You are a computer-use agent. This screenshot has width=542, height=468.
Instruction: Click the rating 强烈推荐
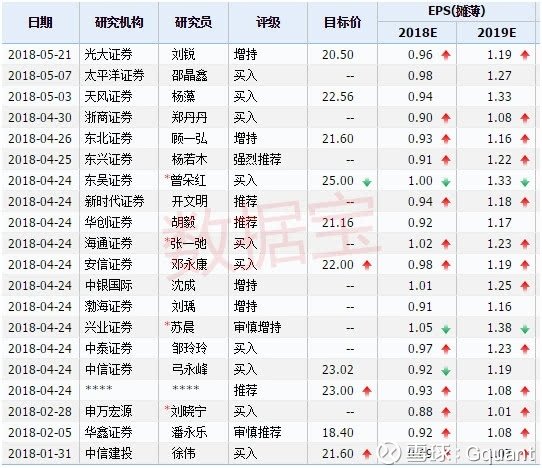pos(258,160)
